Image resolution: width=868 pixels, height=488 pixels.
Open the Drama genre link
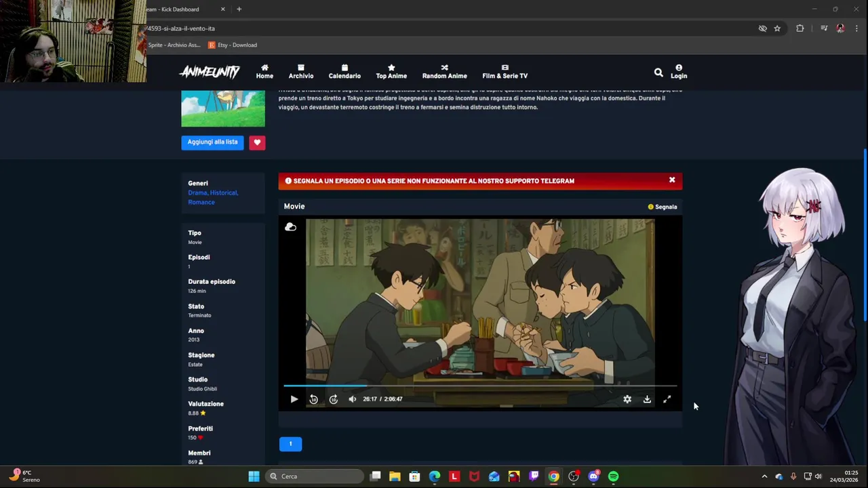(x=197, y=192)
